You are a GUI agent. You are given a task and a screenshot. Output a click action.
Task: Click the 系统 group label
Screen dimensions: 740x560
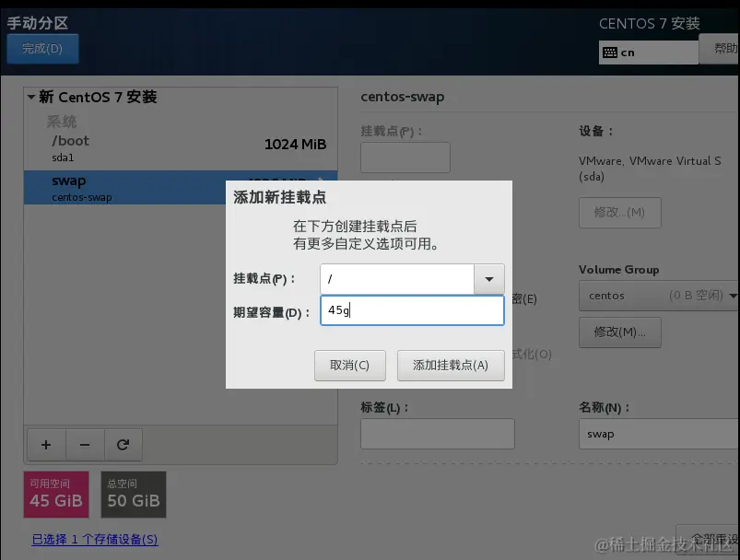62,122
